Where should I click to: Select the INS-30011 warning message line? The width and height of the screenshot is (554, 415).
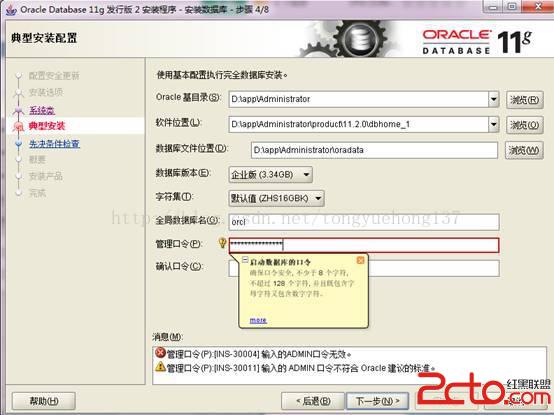pyautogui.click(x=301, y=368)
